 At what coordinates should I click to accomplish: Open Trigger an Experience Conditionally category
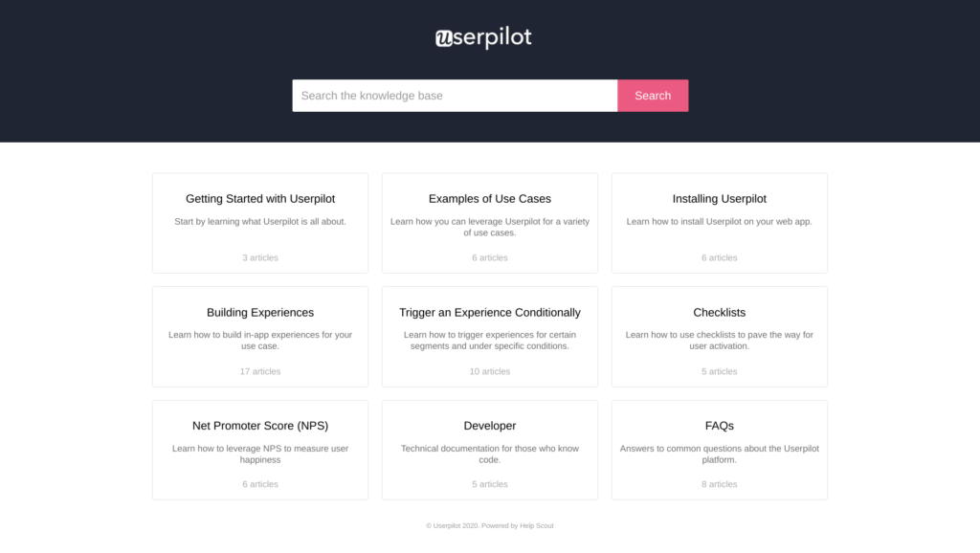click(x=489, y=312)
